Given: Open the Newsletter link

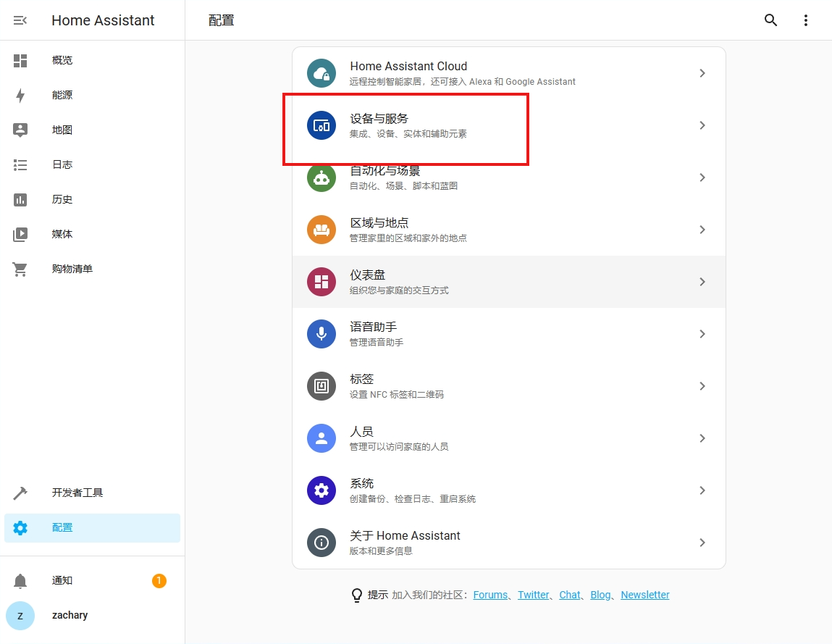Looking at the screenshot, I should [644, 595].
